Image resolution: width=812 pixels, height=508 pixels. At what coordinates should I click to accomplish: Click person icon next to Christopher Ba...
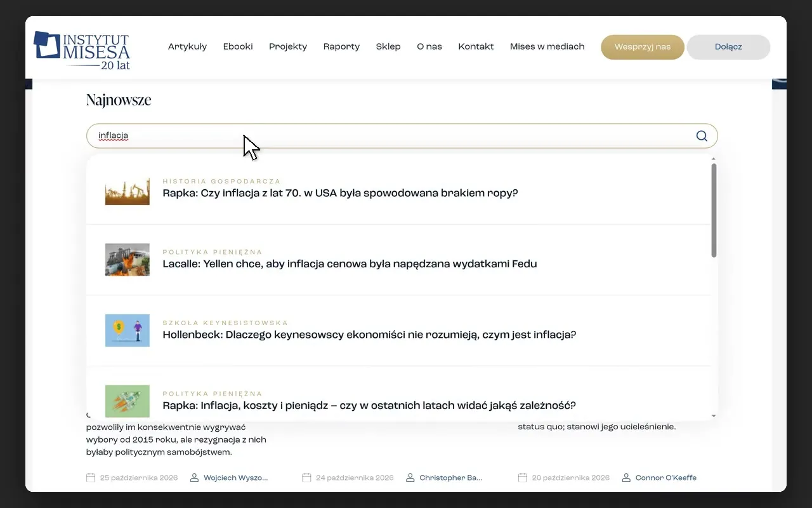coord(410,478)
